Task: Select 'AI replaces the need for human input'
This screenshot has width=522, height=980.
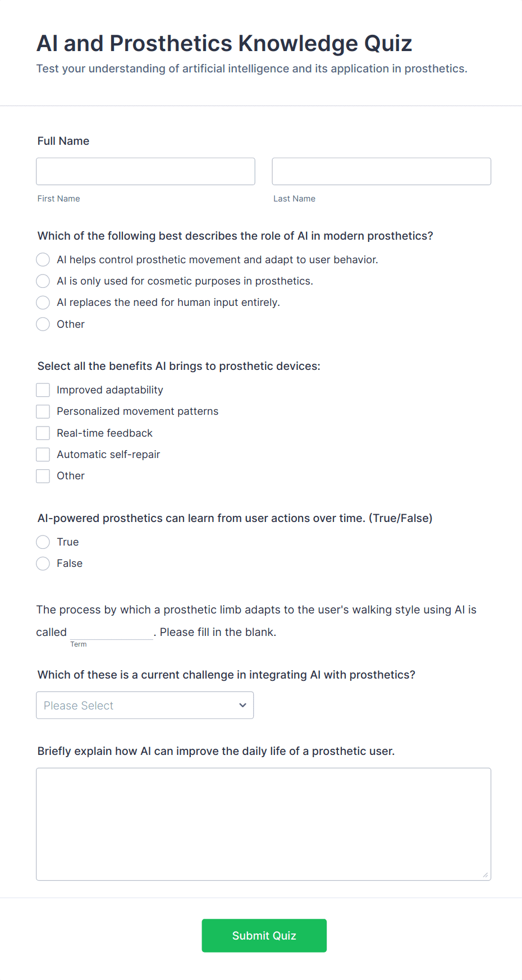Action: click(x=43, y=303)
